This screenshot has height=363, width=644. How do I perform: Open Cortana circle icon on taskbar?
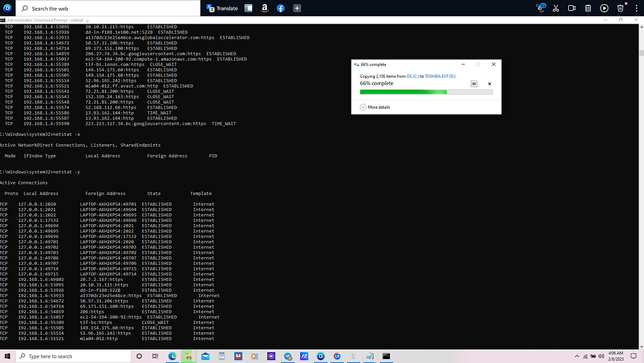click(x=139, y=356)
